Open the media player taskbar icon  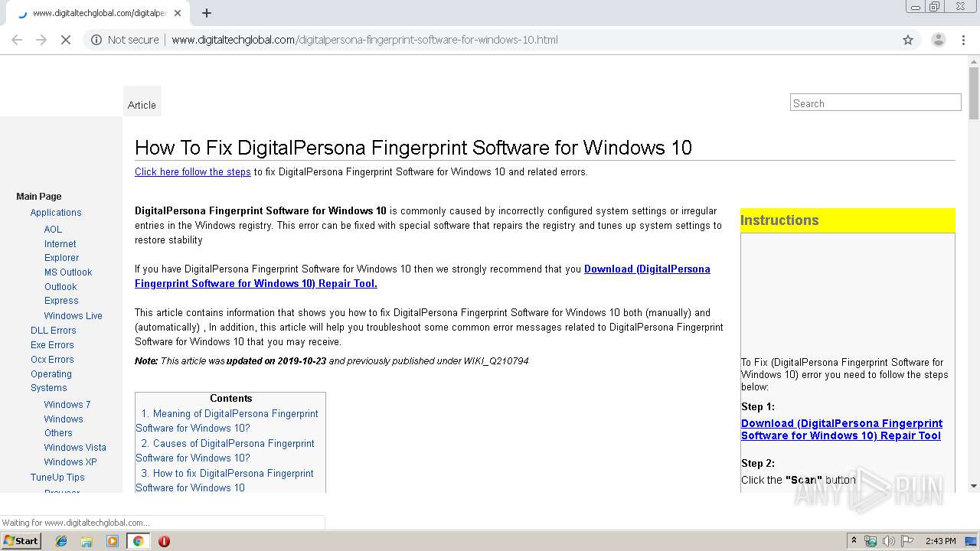[113, 541]
